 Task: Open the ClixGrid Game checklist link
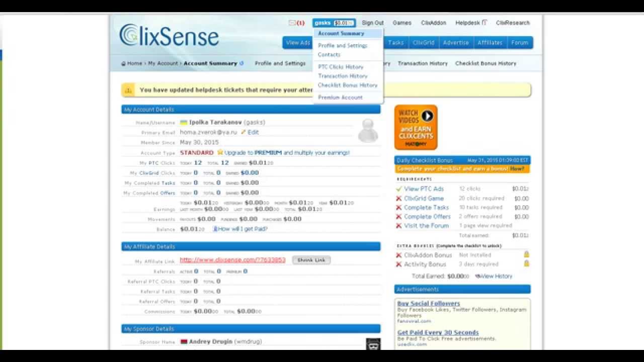pyautogui.click(x=424, y=198)
